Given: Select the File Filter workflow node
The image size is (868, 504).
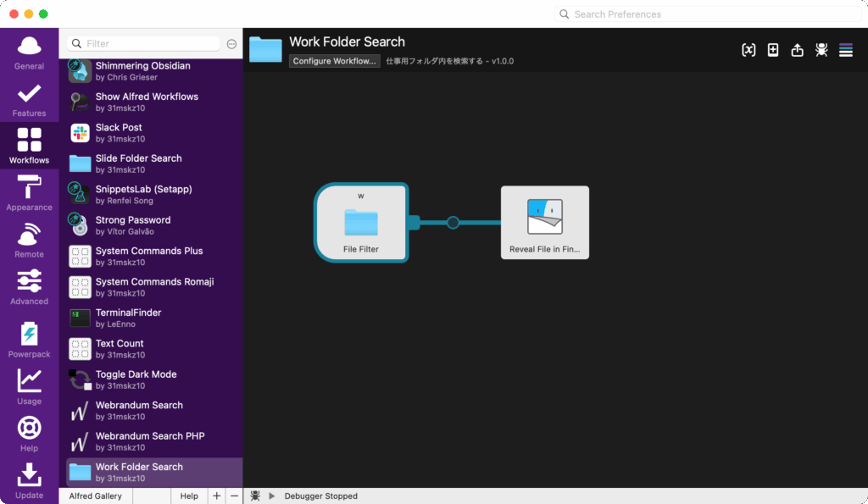Looking at the screenshot, I should pyautogui.click(x=361, y=223).
